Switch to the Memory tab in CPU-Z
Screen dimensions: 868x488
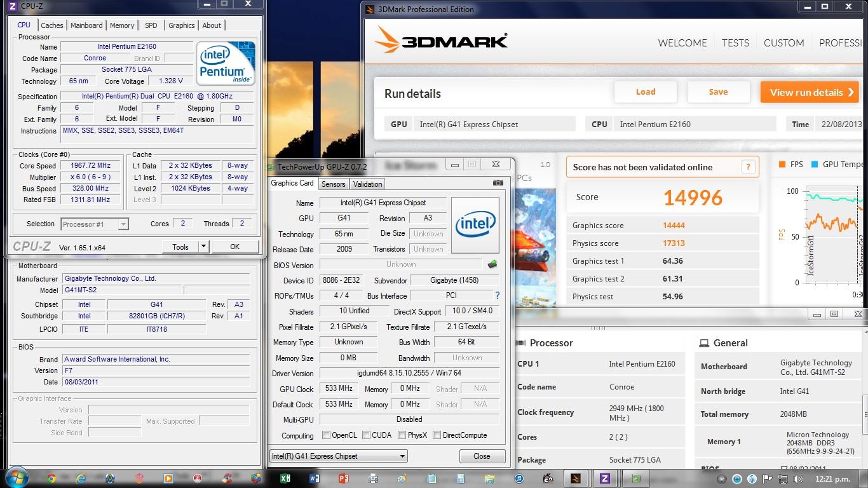click(122, 25)
